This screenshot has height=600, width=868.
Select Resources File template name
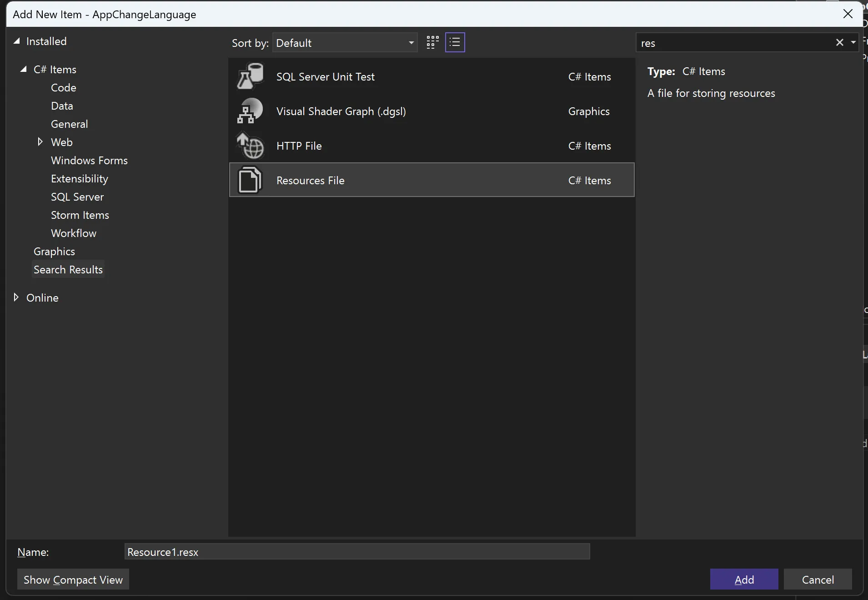[x=310, y=180]
